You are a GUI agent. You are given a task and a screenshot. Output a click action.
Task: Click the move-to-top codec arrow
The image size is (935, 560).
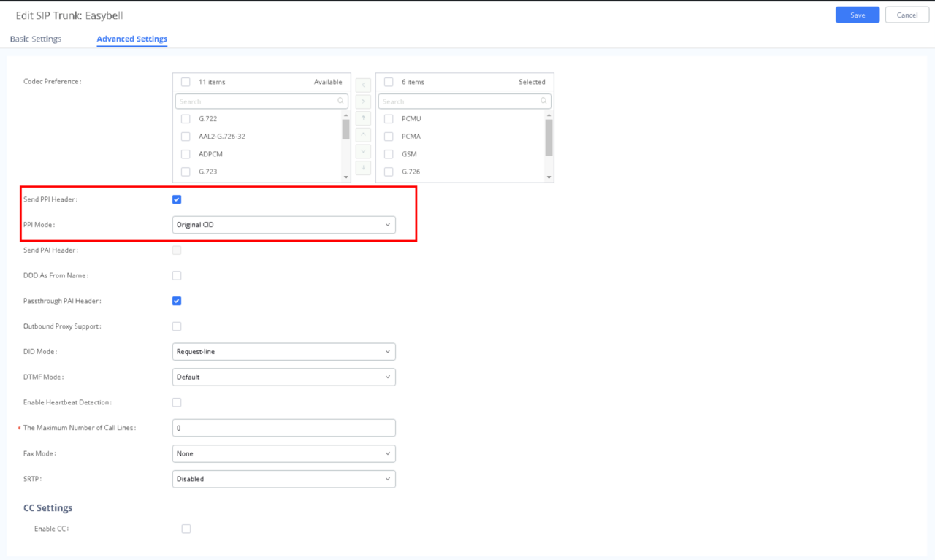[363, 118]
